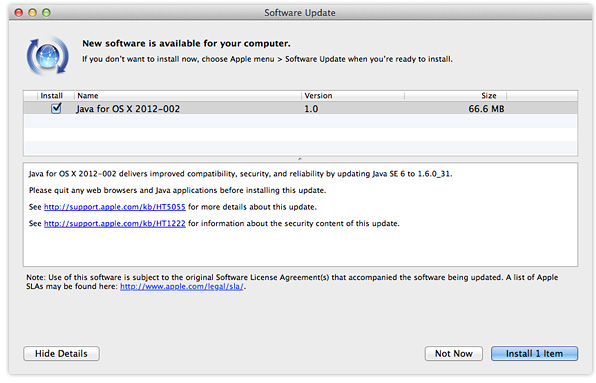Viewport: 596px width, 383px height.
Task: Click the pane splitter handle below the list
Action: tap(300, 159)
